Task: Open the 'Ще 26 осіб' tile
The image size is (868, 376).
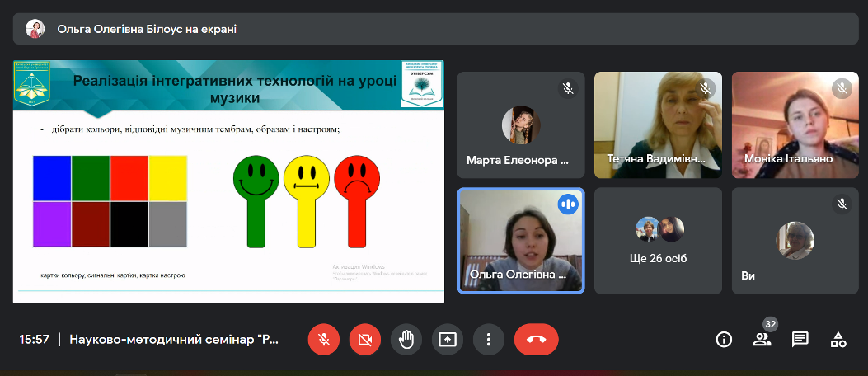Action: pos(658,240)
